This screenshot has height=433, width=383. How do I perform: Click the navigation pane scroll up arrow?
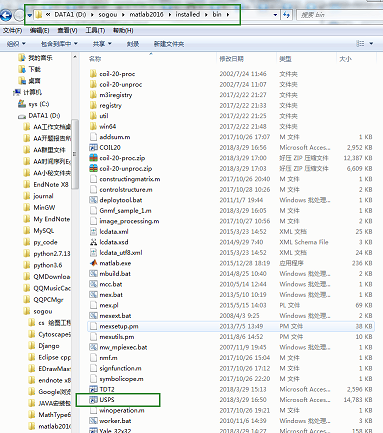tap(75, 57)
